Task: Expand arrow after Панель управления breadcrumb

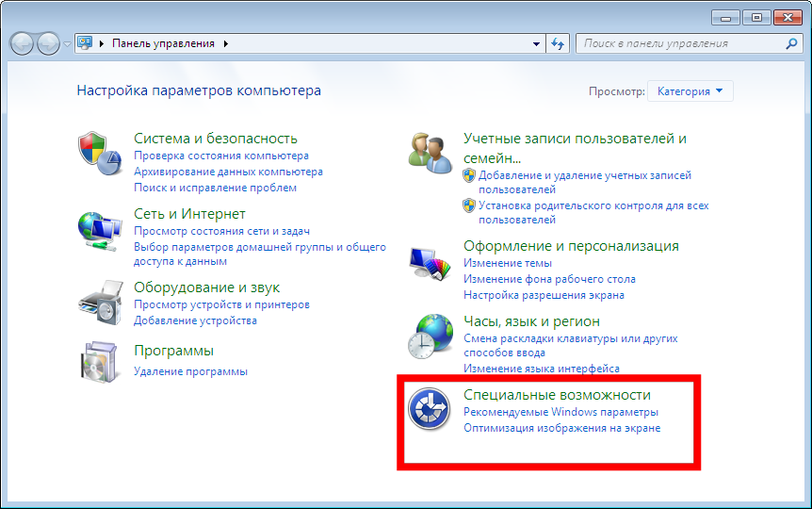Action: pos(226,43)
